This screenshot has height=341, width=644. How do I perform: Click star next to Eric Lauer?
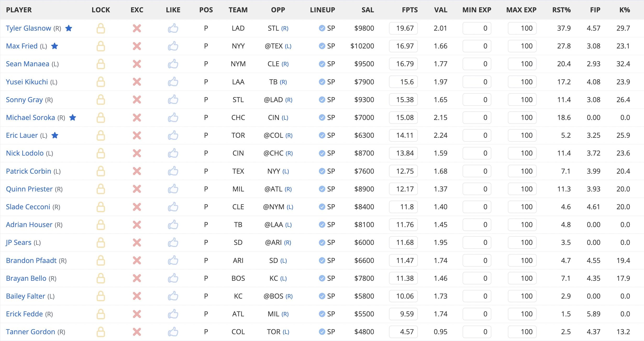tap(55, 135)
